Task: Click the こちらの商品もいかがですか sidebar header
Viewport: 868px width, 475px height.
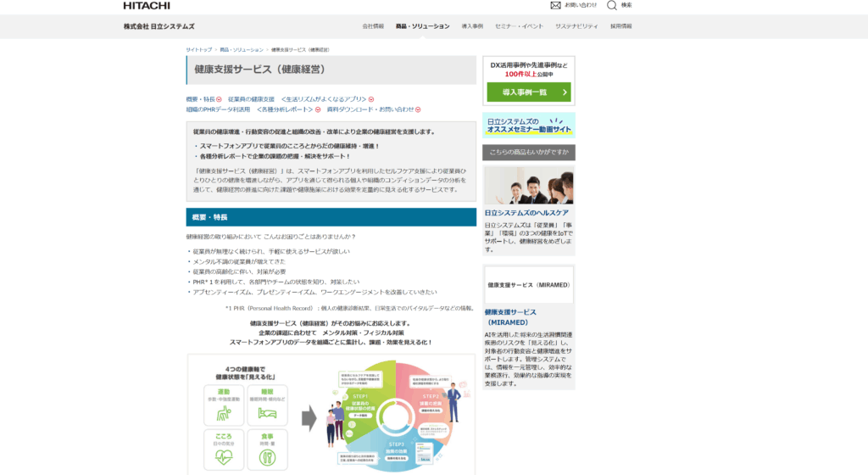Action: 529,152
